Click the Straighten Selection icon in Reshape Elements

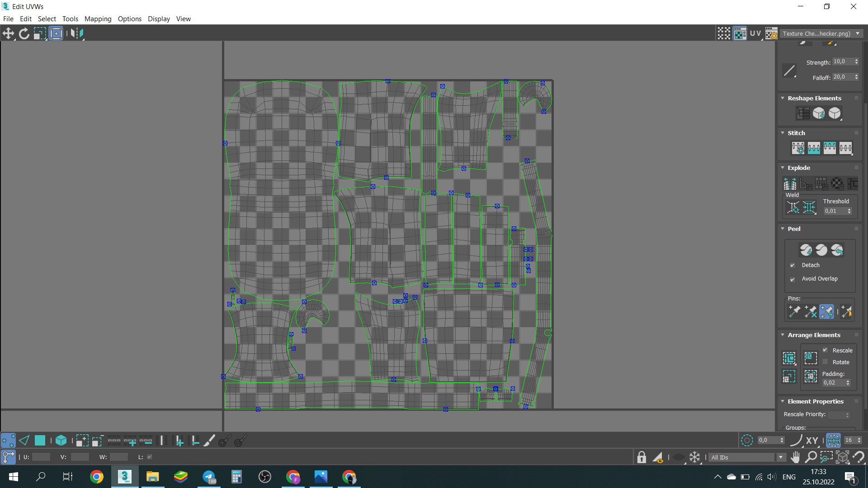(803, 113)
